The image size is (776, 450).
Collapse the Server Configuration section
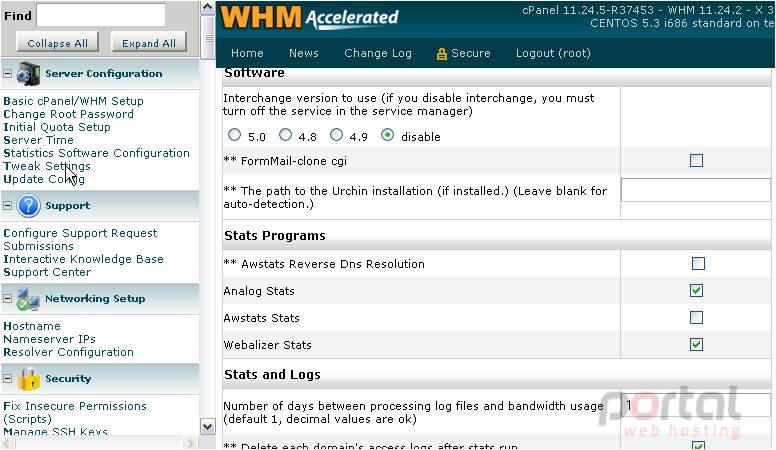coord(7,74)
